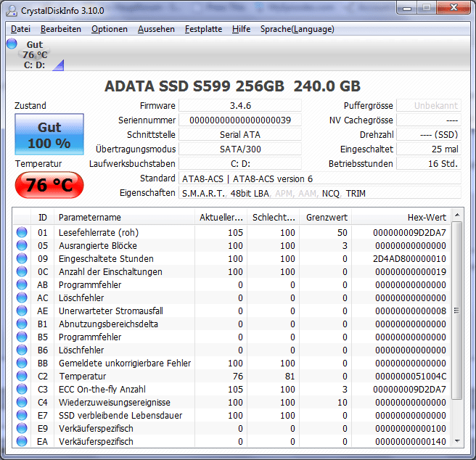
Task: Click status orb in the E9 Verkäuferspezifisch row
Action: (x=22, y=428)
